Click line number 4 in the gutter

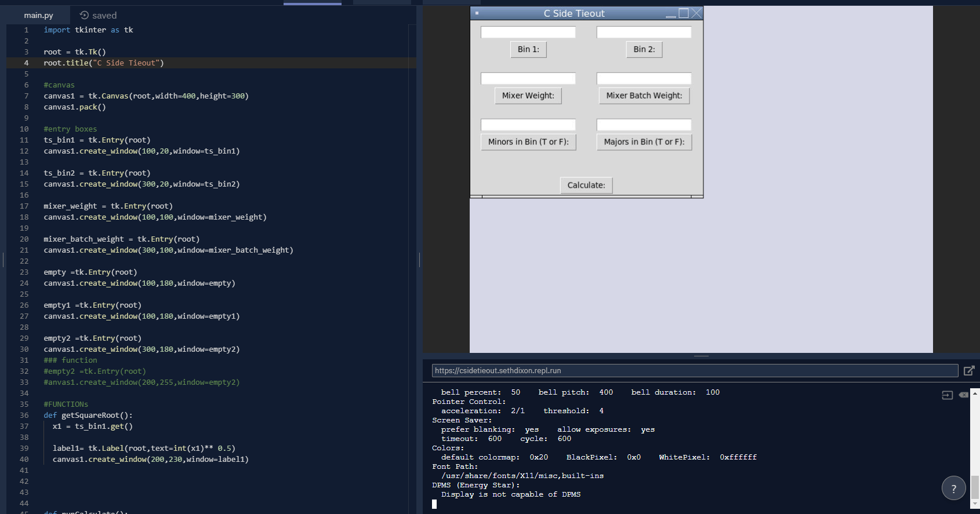pos(26,63)
